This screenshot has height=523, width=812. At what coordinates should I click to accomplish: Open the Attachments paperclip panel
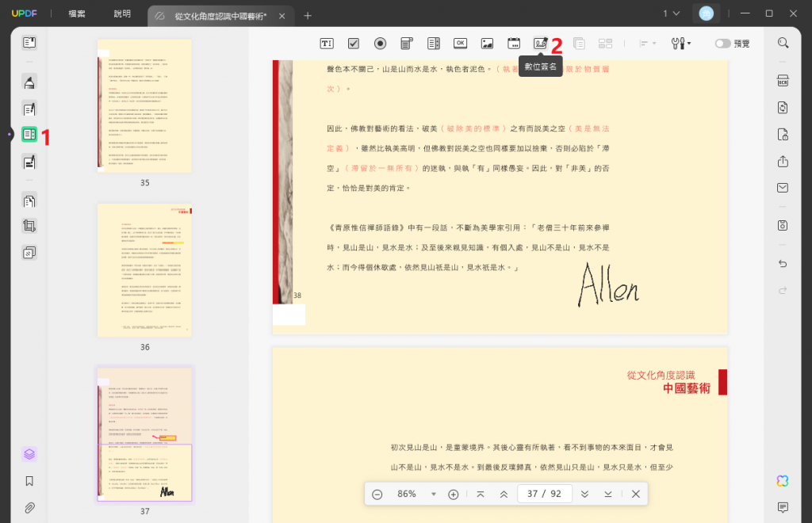[29, 508]
